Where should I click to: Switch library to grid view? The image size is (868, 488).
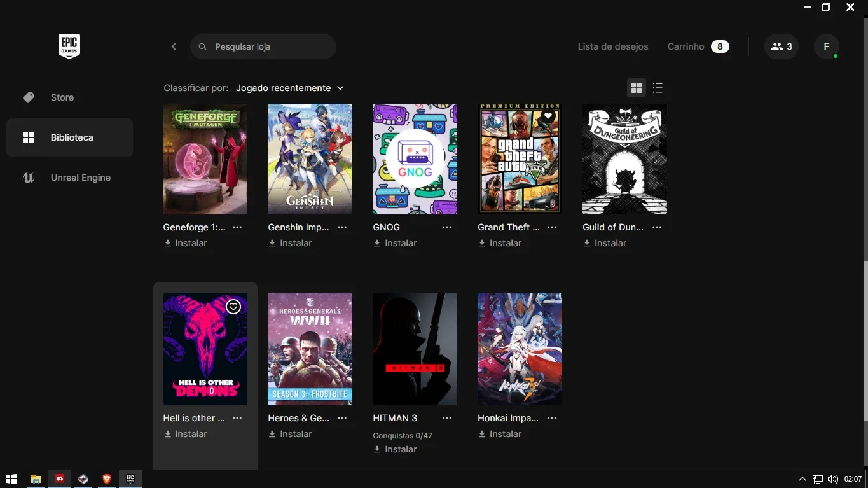(637, 88)
